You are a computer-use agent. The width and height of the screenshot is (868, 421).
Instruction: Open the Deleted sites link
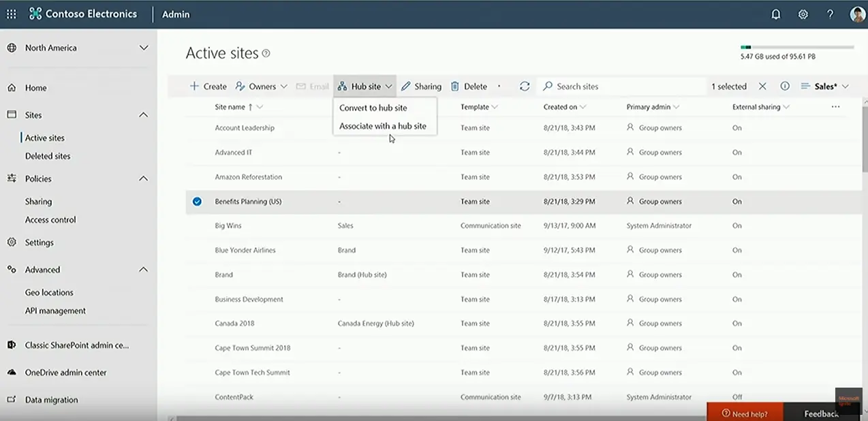click(x=48, y=156)
